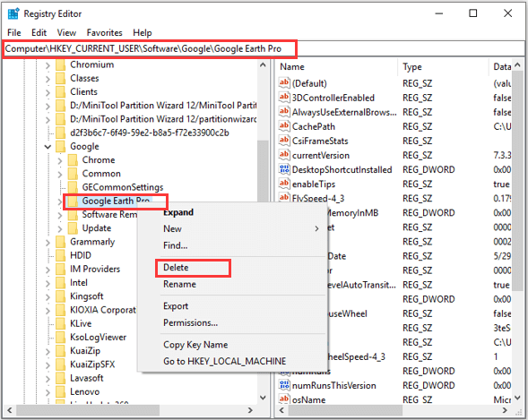Open the Edit menu
528x420 pixels.
pyautogui.click(x=39, y=32)
